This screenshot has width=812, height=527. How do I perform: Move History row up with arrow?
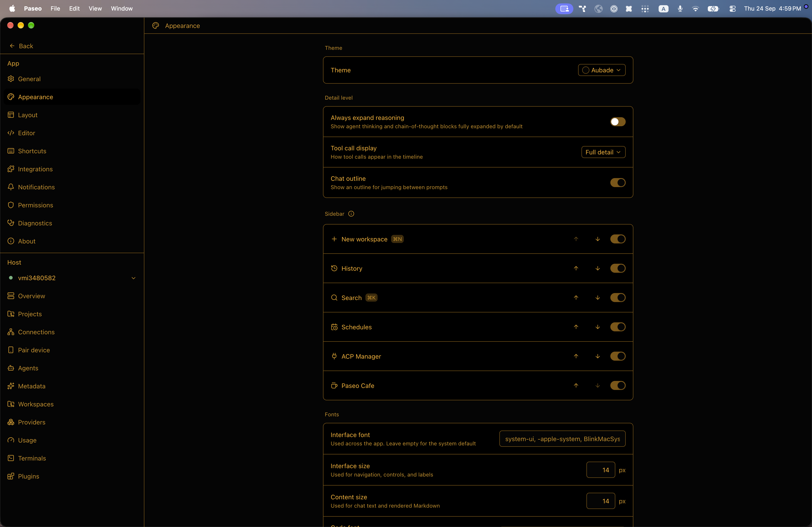tap(576, 268)
